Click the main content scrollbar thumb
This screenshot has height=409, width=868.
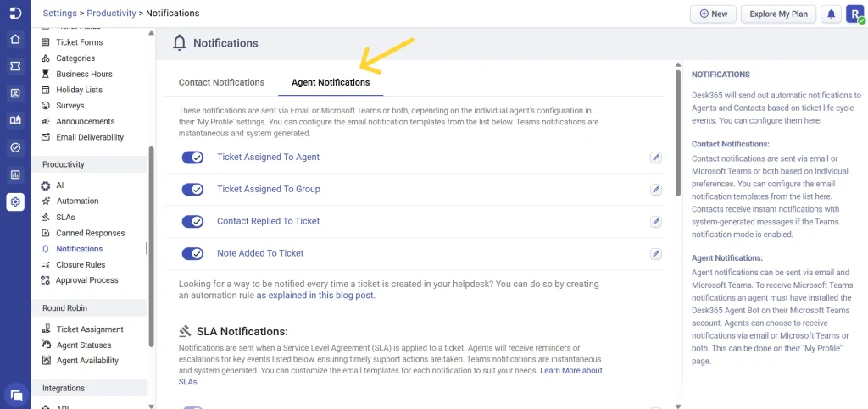(x=679, y=131)
